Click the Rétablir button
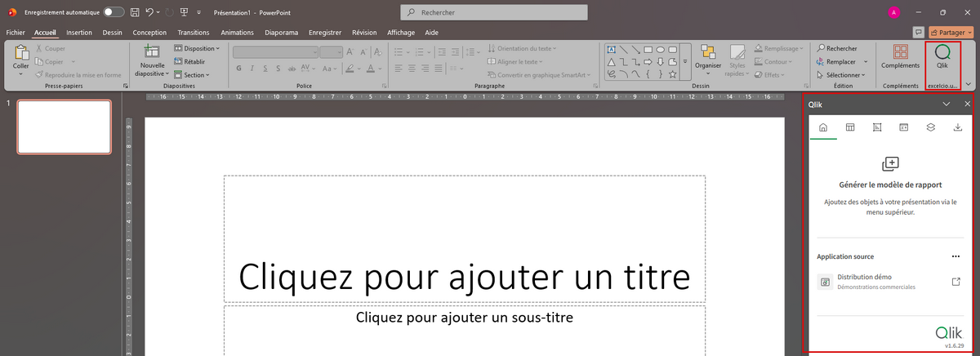The width and height of the screenshot is (980, 356). click(x=189, y=61)
